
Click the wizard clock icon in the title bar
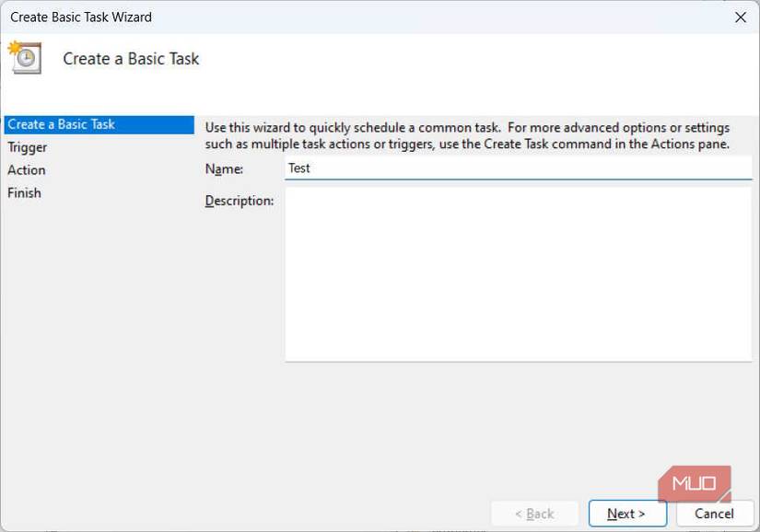click(26, 57)
